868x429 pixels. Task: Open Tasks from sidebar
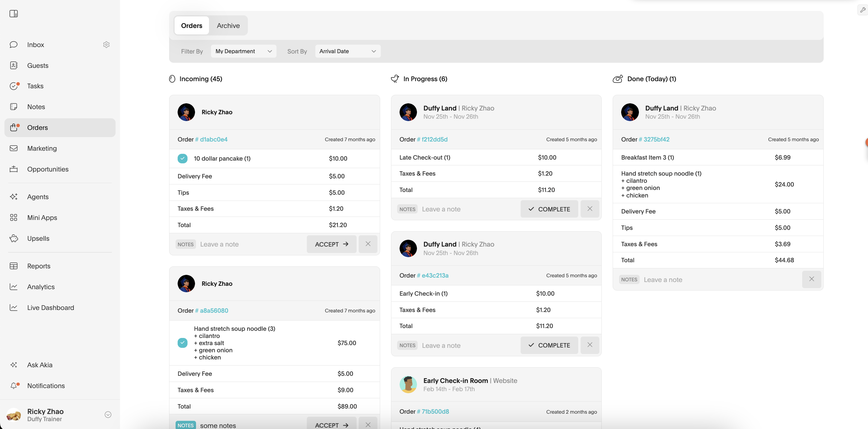[x=35, y=86]
